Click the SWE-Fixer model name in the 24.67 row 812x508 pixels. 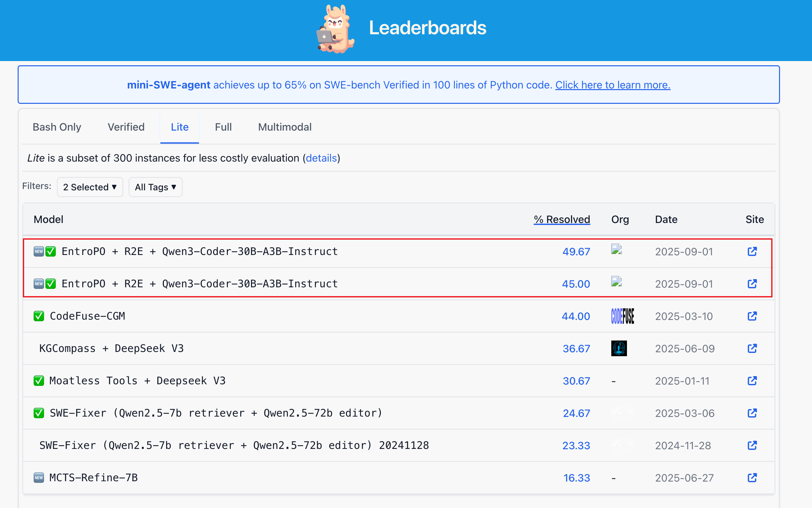click(x=216, y=413)
